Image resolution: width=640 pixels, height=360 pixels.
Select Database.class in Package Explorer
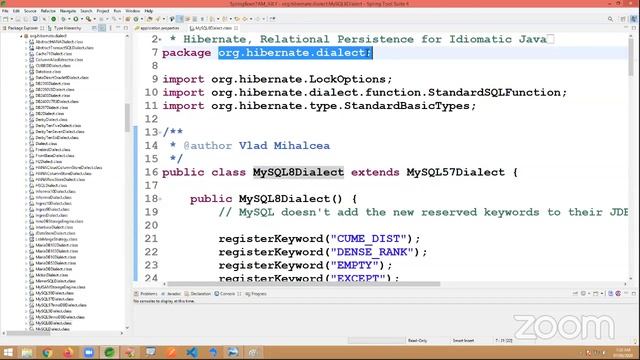point(48,72)
